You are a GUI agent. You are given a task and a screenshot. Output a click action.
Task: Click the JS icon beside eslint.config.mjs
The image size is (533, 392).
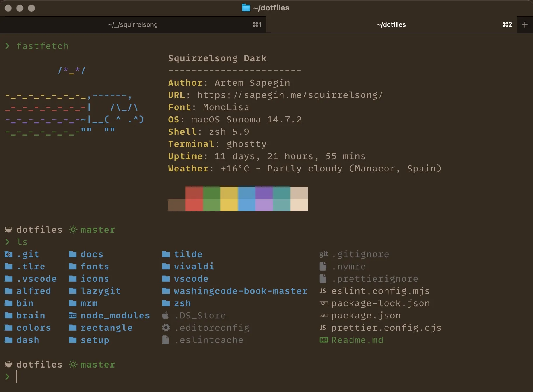point(323,291)
